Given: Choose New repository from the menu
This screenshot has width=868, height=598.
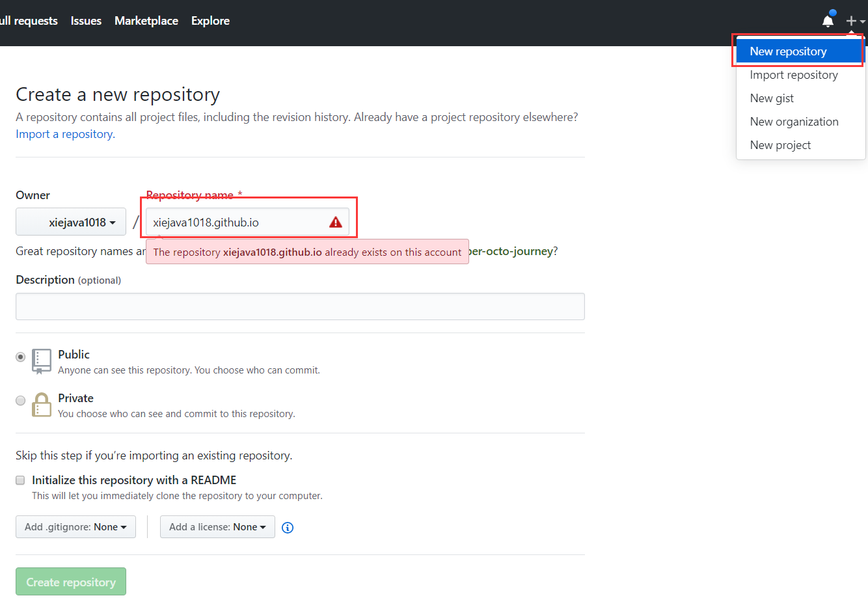Looking at the screenshot, I should click(x=788, y=51).
